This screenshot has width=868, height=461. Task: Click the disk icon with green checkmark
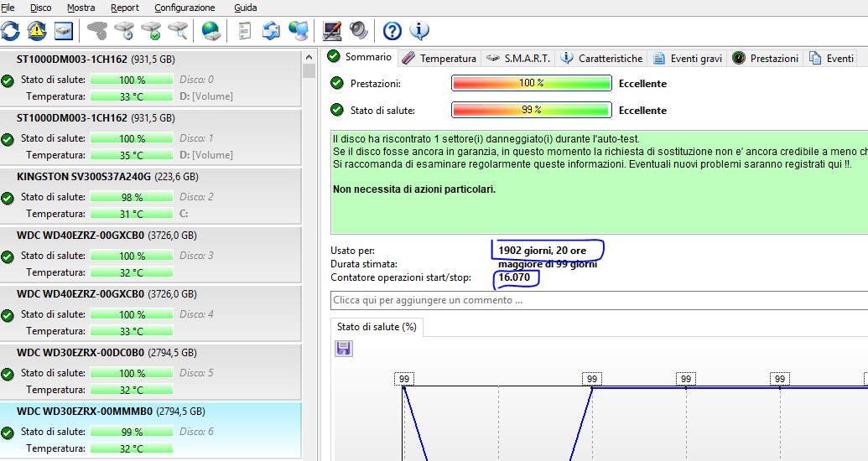coord(151,31)
